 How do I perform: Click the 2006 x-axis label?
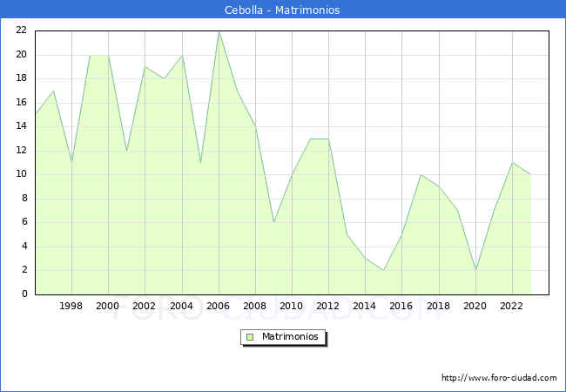(x=218, y=306)
